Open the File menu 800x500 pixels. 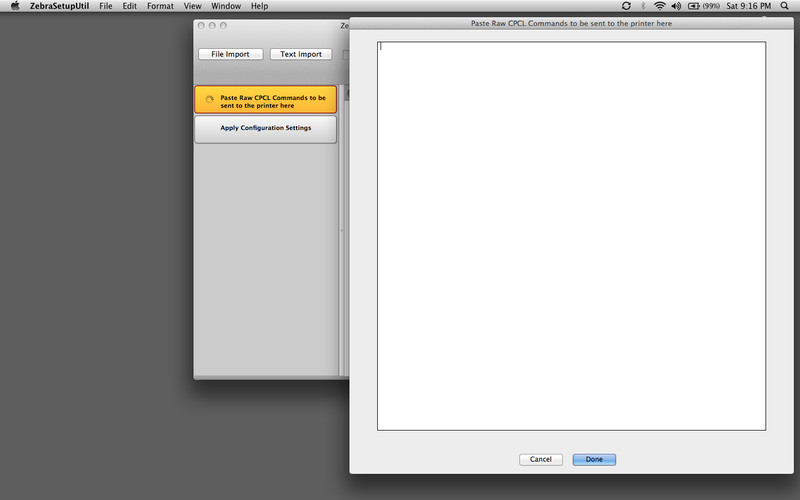coord(105,6)
